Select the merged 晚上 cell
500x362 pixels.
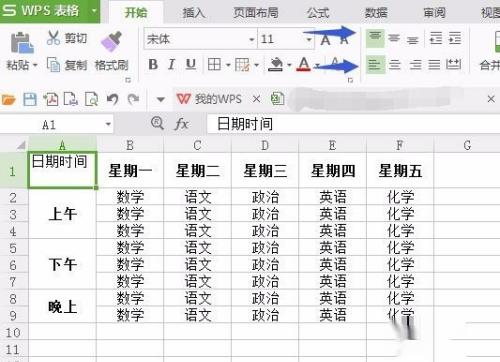[62, 306]
